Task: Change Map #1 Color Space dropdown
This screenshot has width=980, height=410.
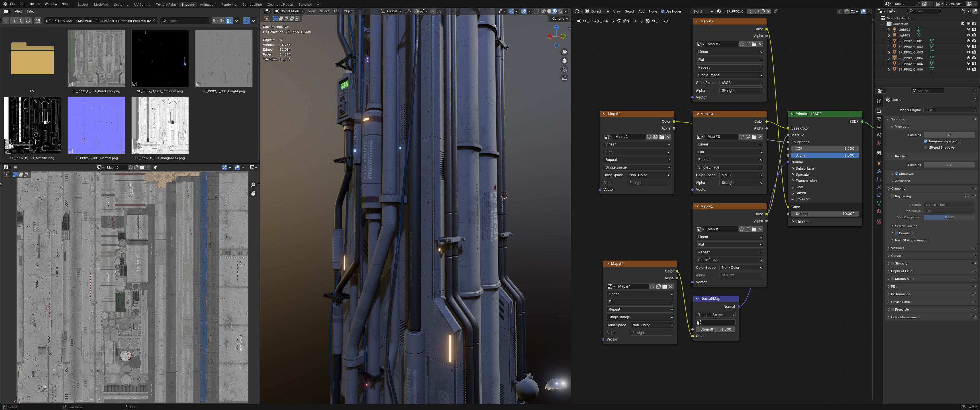Action: coord(742,267)
